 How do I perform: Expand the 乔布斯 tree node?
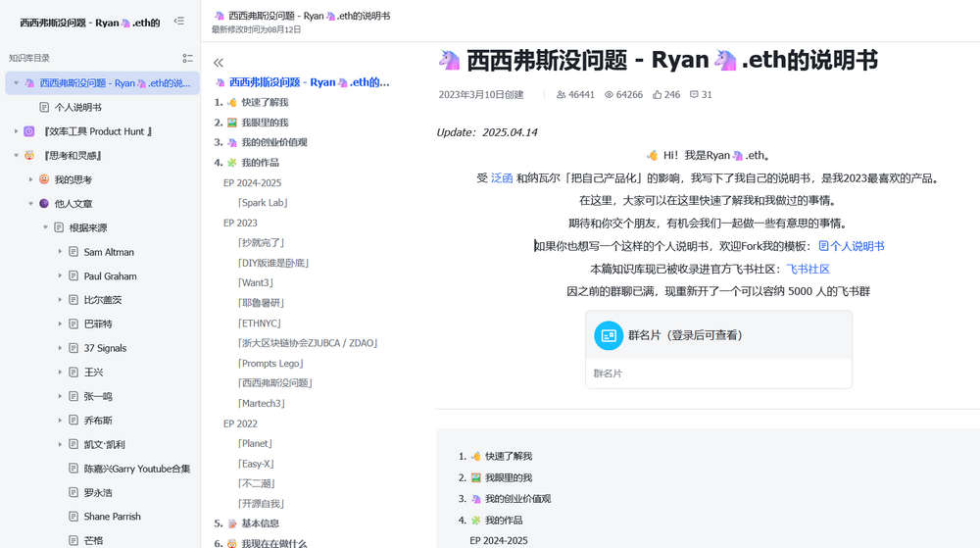click(x=60, y=420)
